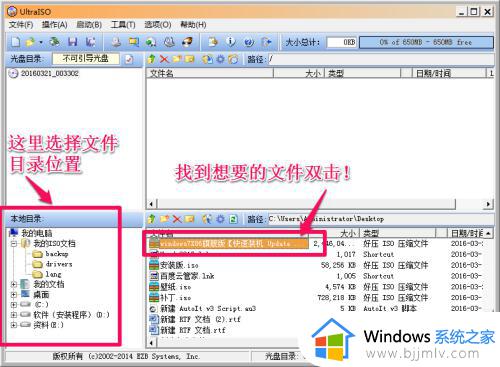Click the 0% of 650MB capacity bar

426,42
